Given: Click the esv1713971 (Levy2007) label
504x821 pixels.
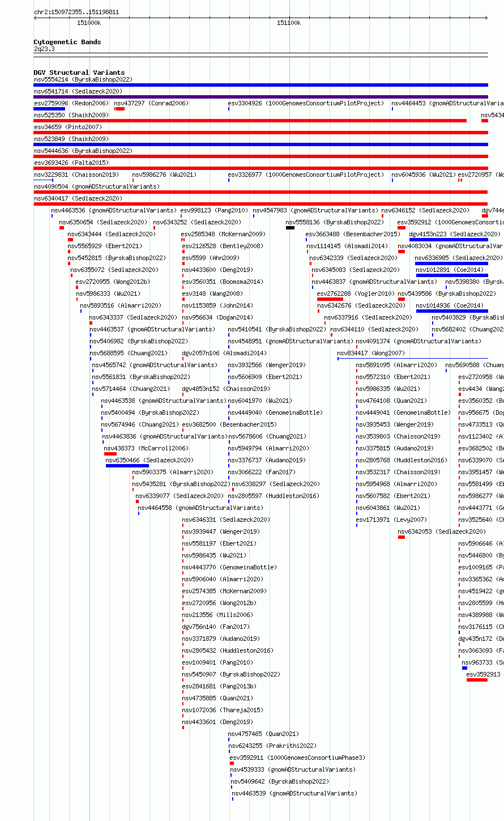Looking at the screenshot, I should click(391, 520).
